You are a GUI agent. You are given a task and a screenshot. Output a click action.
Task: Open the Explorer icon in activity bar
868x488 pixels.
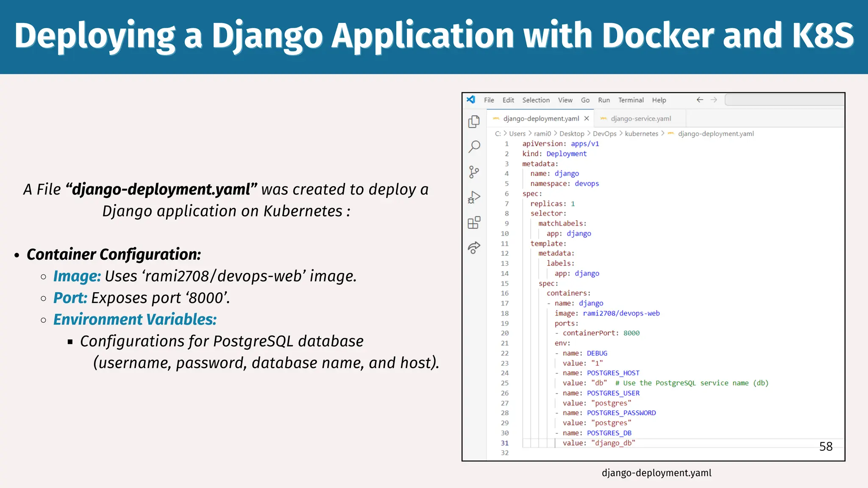click(474, 122)
